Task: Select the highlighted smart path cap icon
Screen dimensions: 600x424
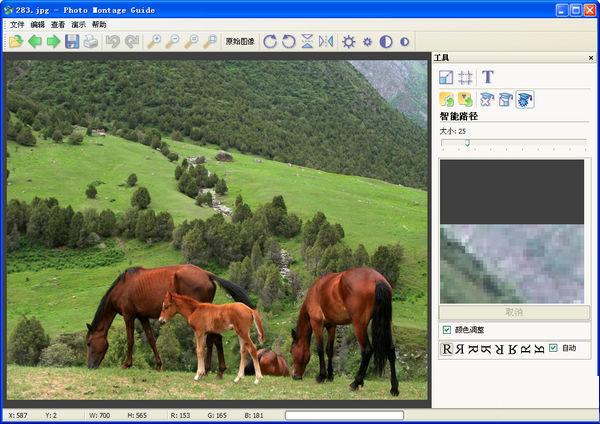Action: point(525,100)
